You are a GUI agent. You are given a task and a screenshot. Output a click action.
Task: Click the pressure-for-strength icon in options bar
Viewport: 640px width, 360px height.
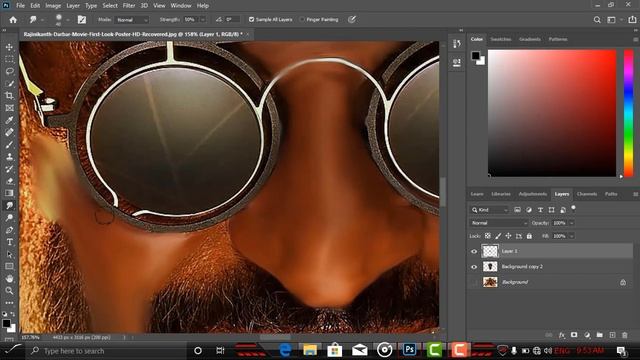click(352, 19)
